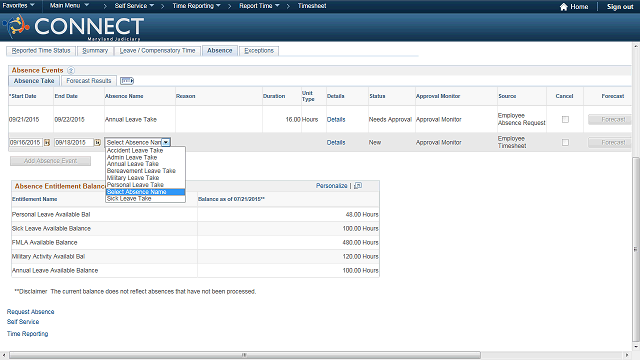Click Sign out
The image size is (640, 360).
pos(620,7)
